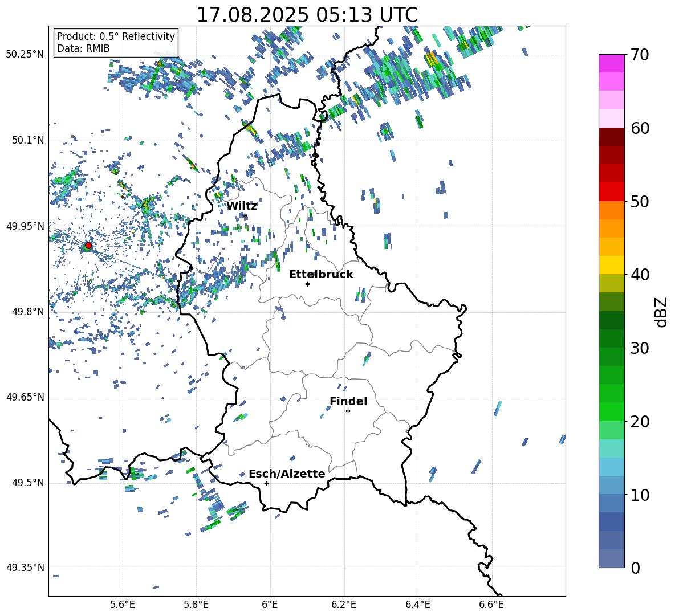Viewport: 675px width, 616px height.
Task: Click the 49.8°N latitude label
Action: point(27,312)
